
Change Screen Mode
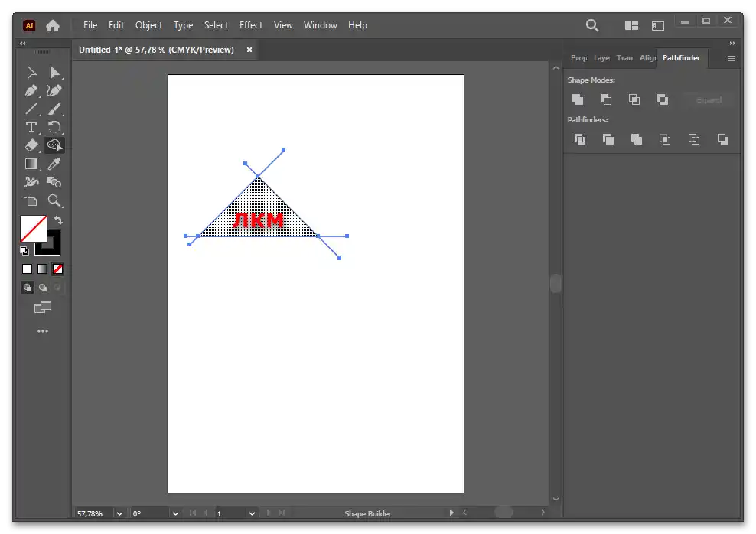click(x=43, y=307)
